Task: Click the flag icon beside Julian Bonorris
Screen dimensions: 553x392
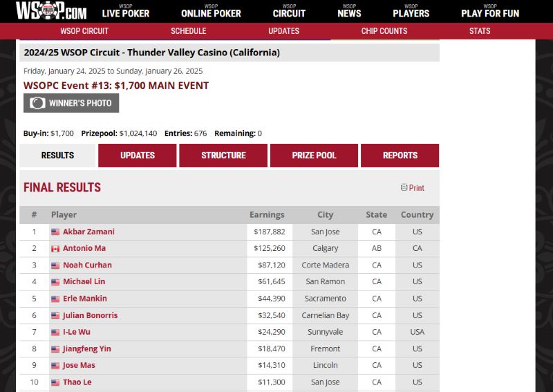Action: (x=55, y=315)
